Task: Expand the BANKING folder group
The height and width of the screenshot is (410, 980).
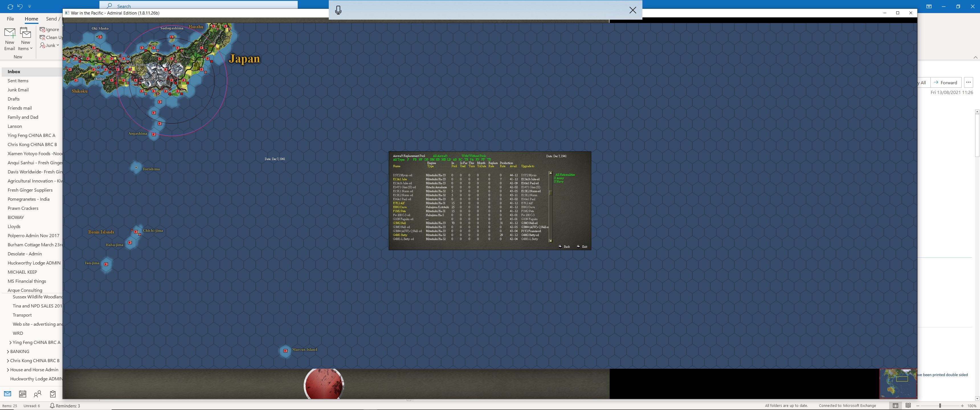Action: point(8,351)
